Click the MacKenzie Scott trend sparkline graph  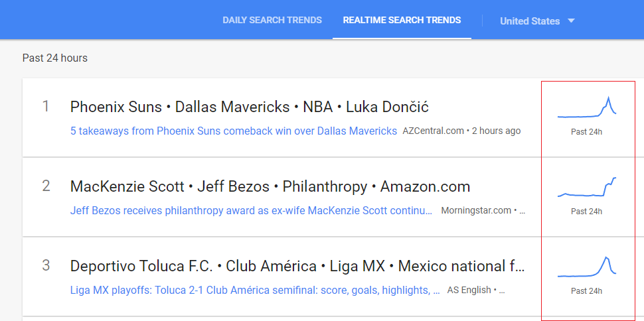click(587, 188)
